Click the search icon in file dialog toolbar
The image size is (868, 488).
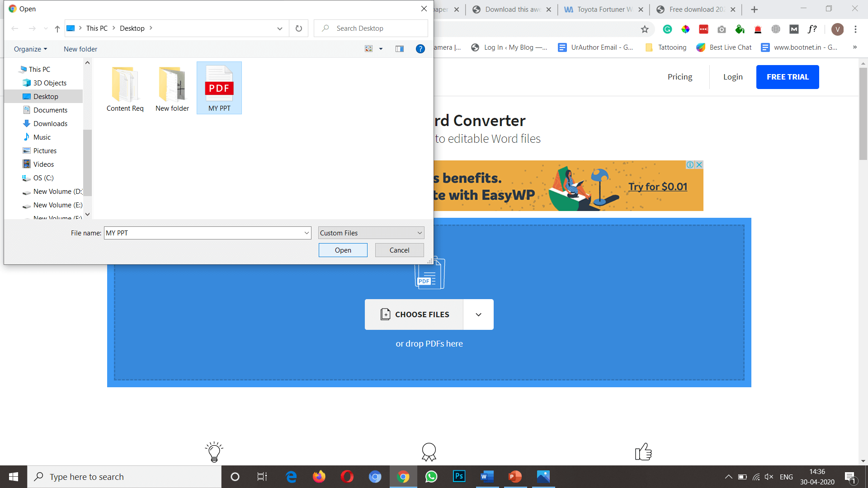pos(325,28)
